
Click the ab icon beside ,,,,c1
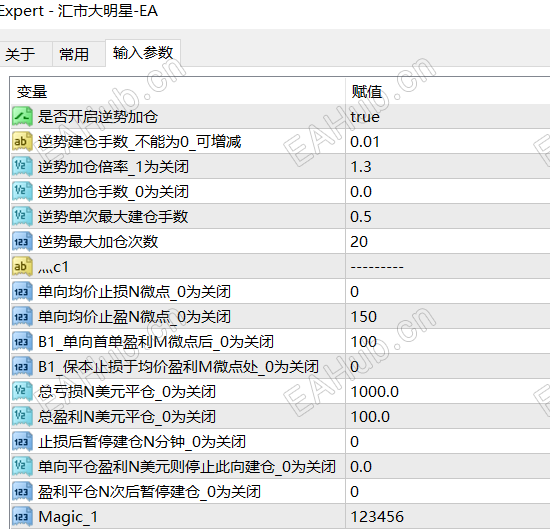pyautogui.click(x=22, y=267)
